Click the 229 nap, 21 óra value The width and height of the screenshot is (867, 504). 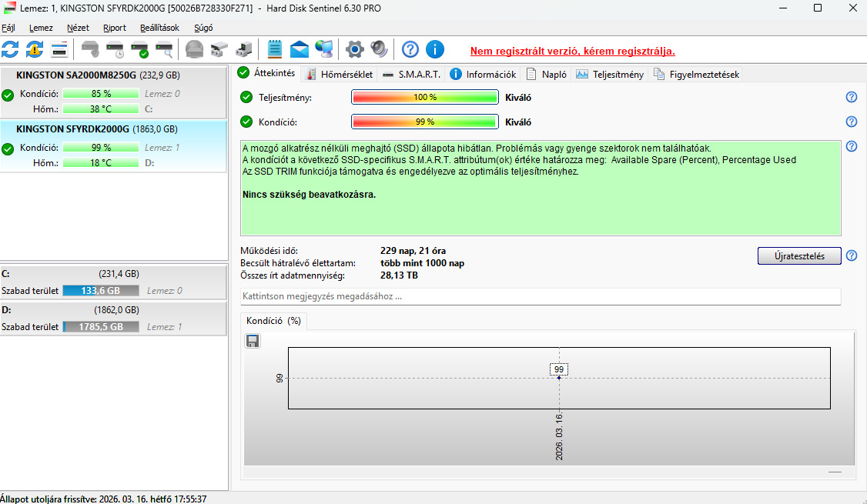(x=413, y=250)
